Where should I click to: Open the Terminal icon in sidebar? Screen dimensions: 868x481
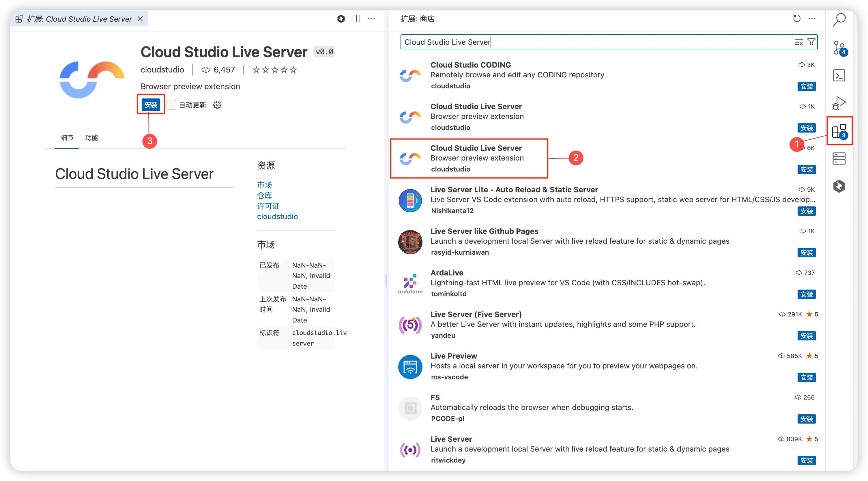click(839, 76)
